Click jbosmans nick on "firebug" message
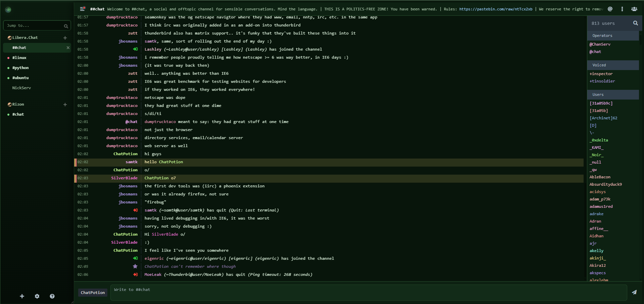Screen dimensions: 644x304 click(128, 202)
